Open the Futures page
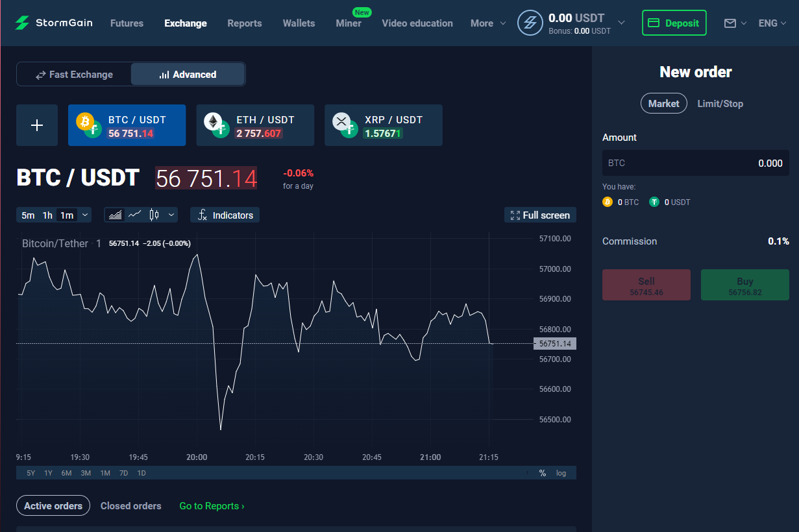This screenshot has width=799, height=532. click(127, 23)
